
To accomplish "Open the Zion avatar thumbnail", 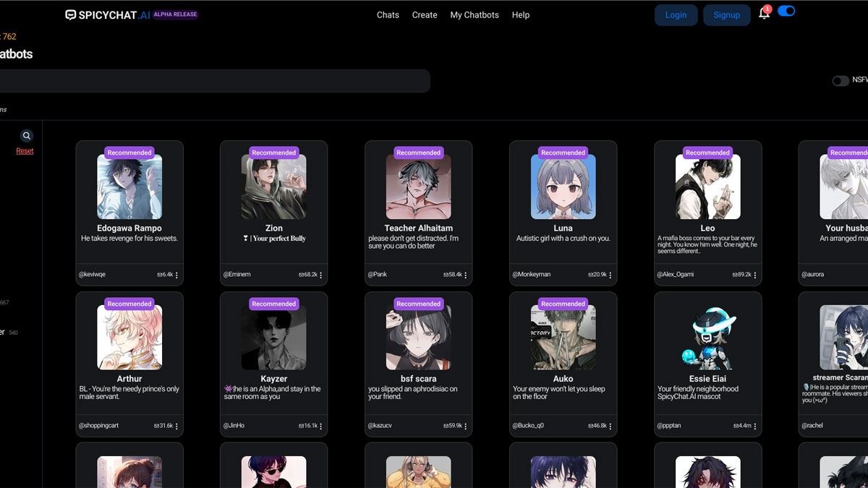I will [274, 187].
